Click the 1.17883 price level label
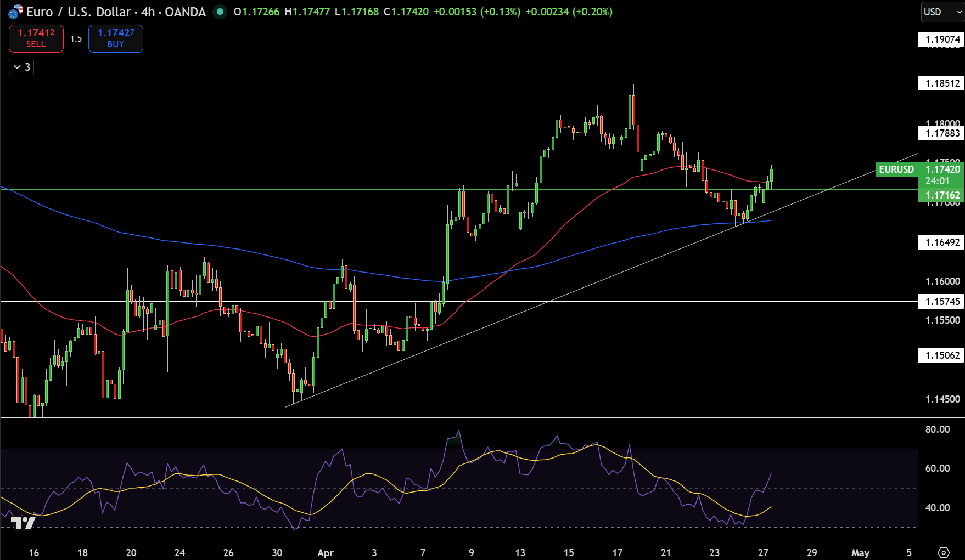 (x=942, y=133)
